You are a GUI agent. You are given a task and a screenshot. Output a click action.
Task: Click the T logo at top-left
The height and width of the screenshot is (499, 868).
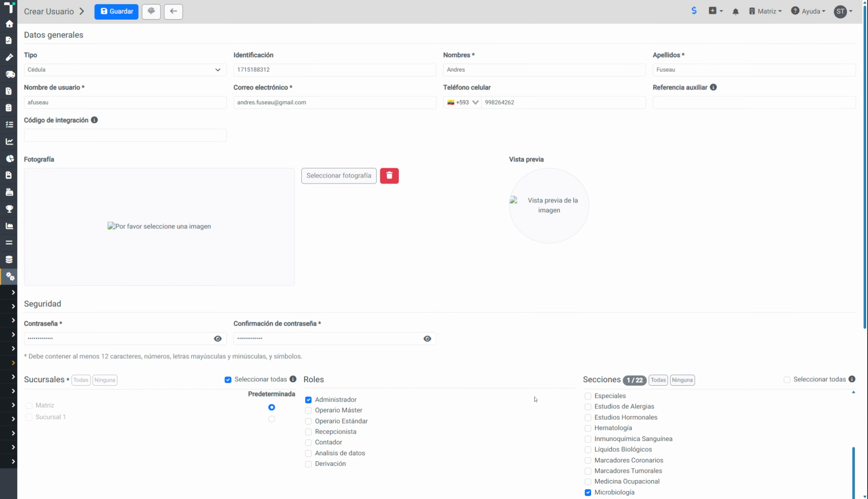[x=9, y=7]
